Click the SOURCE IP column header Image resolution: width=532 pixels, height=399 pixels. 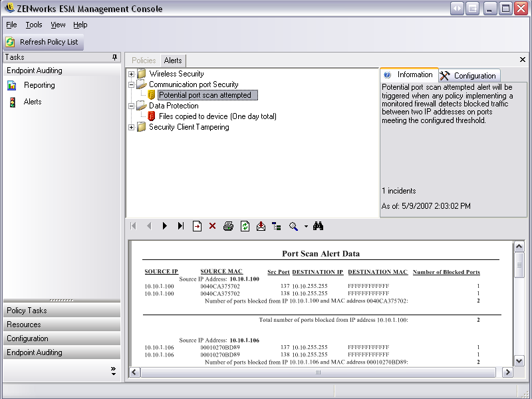pos(161,271)
